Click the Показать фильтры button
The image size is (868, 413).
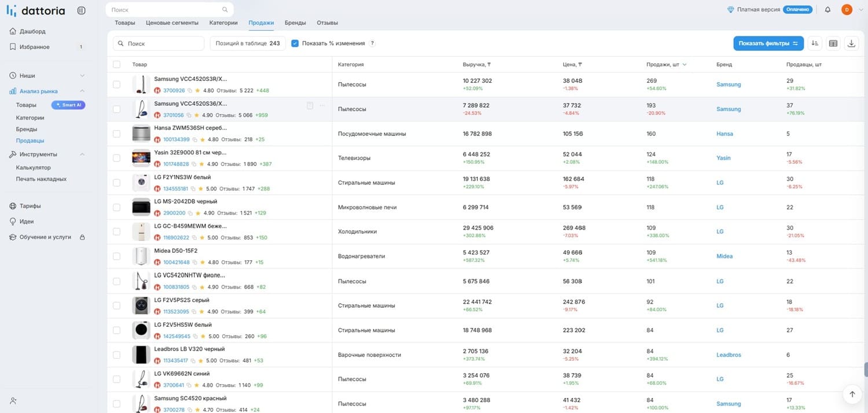tap(768, 43)
